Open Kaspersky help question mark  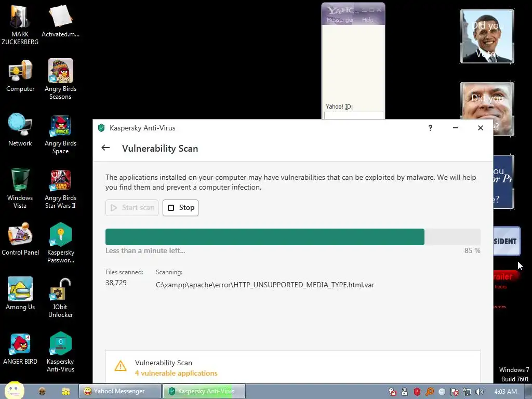point(430,128)
